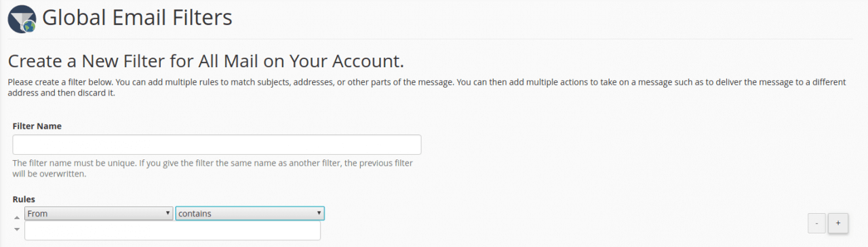This screenshot has height=247, width=868.
Task: Select the word contains in the second dropdown
Action: pyautogui.click(x=195, y=213)
